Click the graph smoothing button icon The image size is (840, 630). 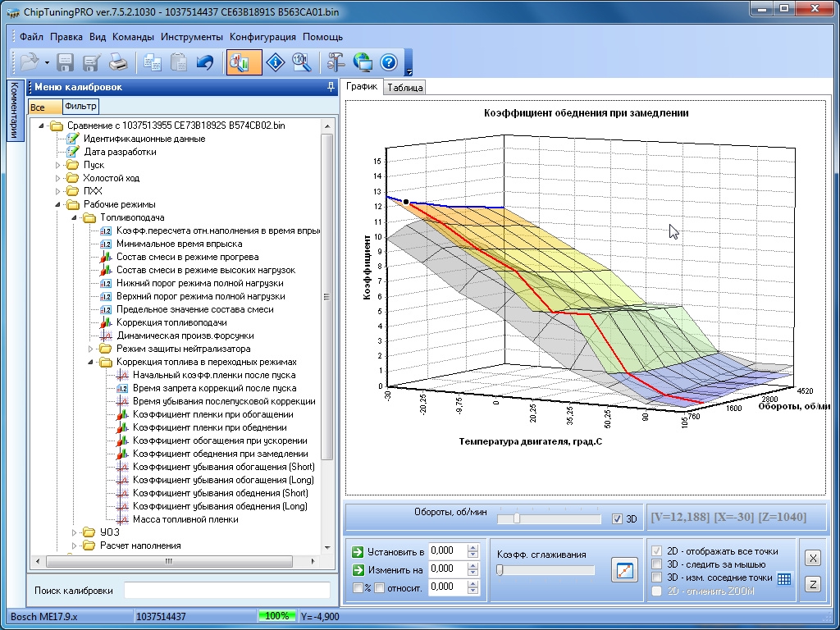point(624,570)
